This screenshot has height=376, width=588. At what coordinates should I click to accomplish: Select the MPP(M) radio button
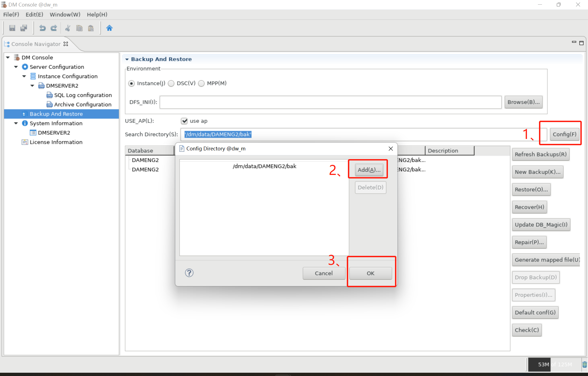[201, 83]
